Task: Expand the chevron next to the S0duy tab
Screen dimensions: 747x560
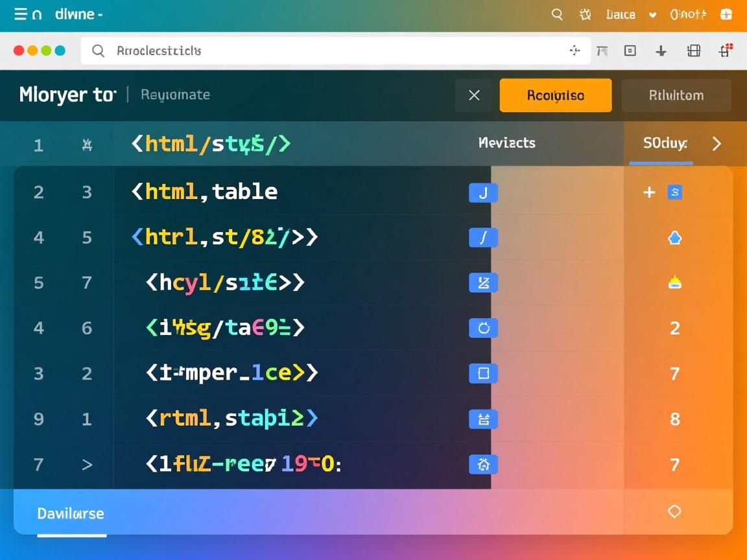Action: click(x=717, y=143)
